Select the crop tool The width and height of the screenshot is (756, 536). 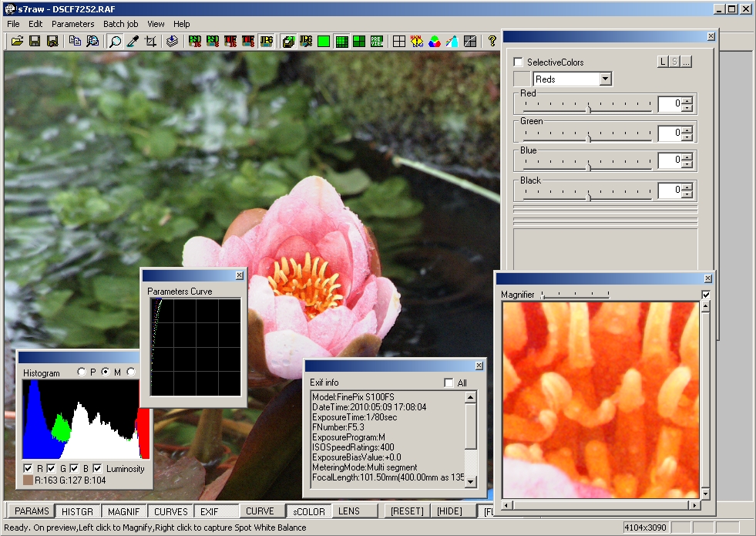(150, 42)
